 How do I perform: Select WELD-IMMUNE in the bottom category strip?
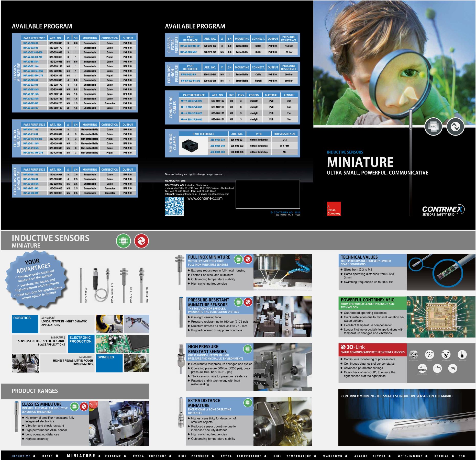410,456
